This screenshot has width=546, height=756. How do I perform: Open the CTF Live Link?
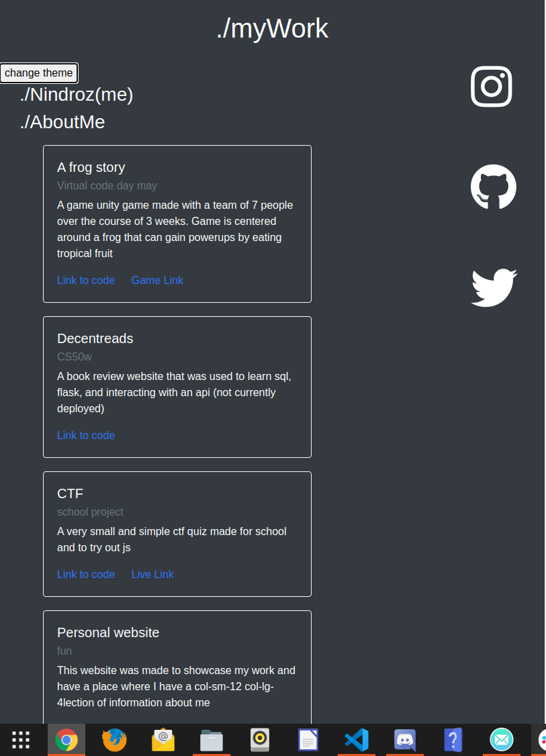click(x=152, y=574)
